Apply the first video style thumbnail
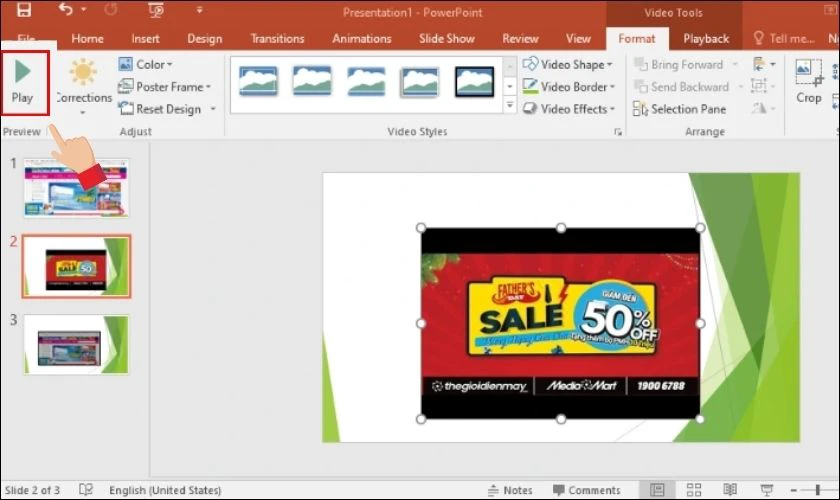The height and width of the screenshot is (500, 840). coord(258,82)
